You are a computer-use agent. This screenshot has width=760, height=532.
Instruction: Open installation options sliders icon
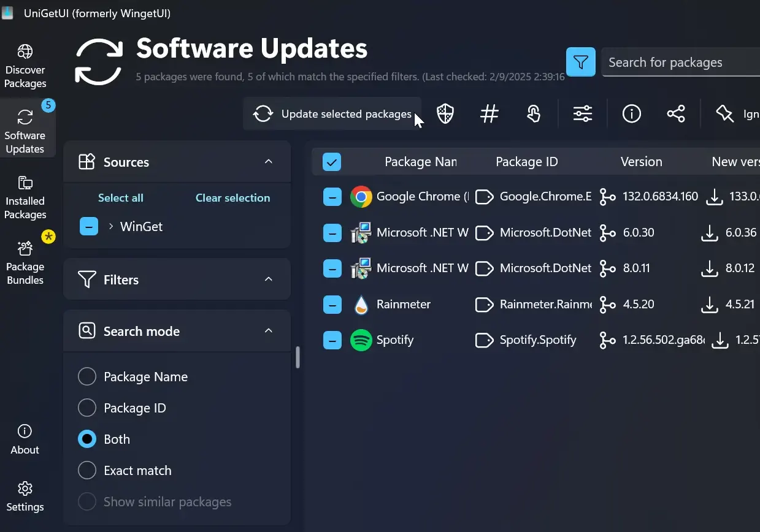[583, 114]
